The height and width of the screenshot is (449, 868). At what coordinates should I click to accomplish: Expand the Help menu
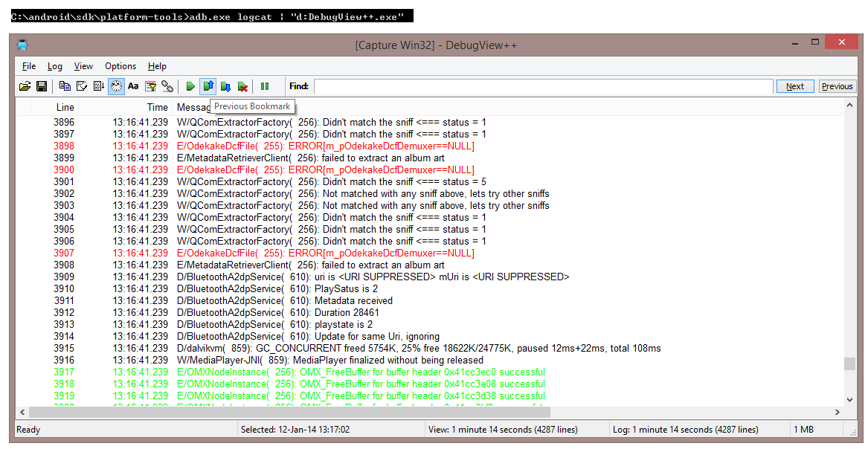(x=157, y=66)
